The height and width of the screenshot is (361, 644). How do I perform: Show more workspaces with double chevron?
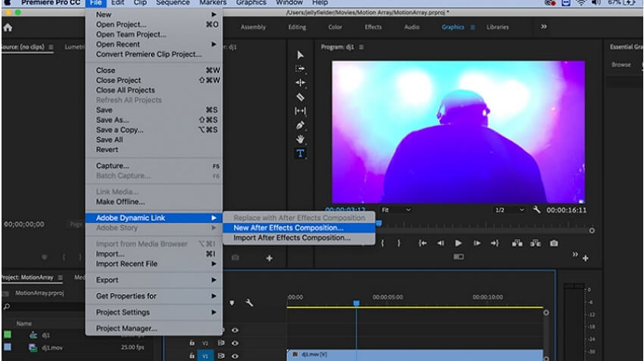544,27
